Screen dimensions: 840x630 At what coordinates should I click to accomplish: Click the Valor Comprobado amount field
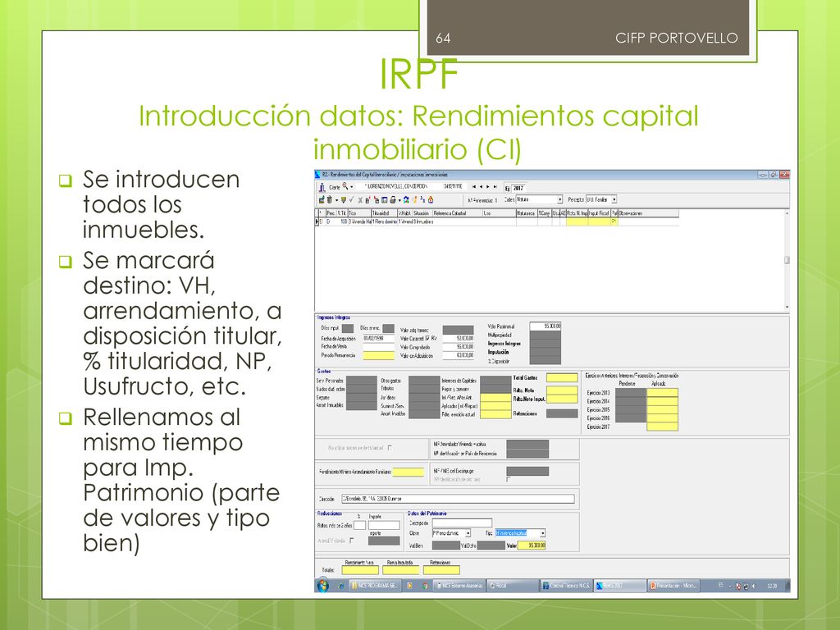458,347
